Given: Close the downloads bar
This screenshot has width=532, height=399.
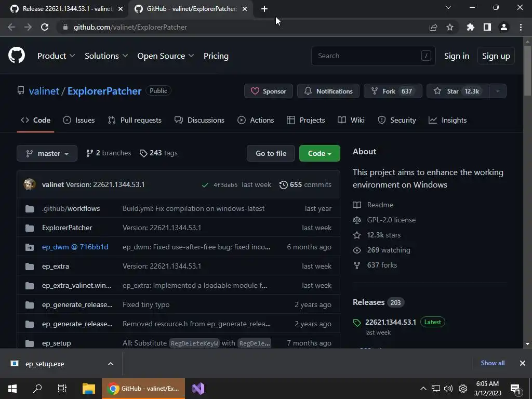Looking at the screenshot, I should point(523,363).
